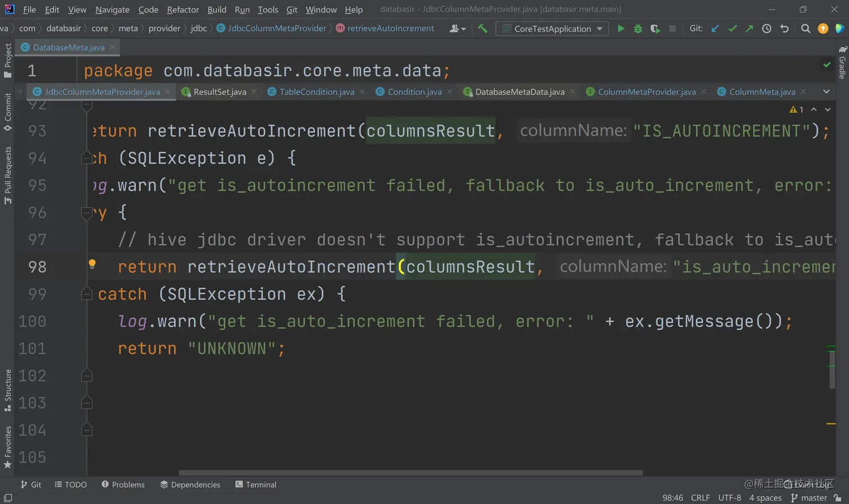Toggle tool window bars icon in bottom-left corner
Image resolution: width=849 pixels, height=504 pixels.
[x=8, y=498]
